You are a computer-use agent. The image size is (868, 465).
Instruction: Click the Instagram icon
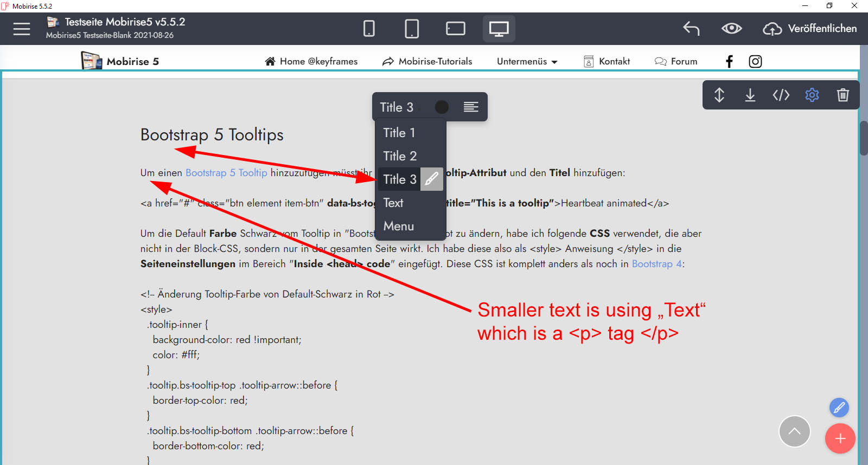[x=755, y=61]
